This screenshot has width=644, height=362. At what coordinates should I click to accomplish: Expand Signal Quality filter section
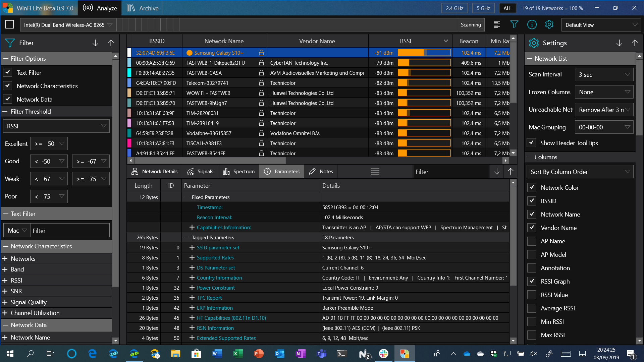5,302
